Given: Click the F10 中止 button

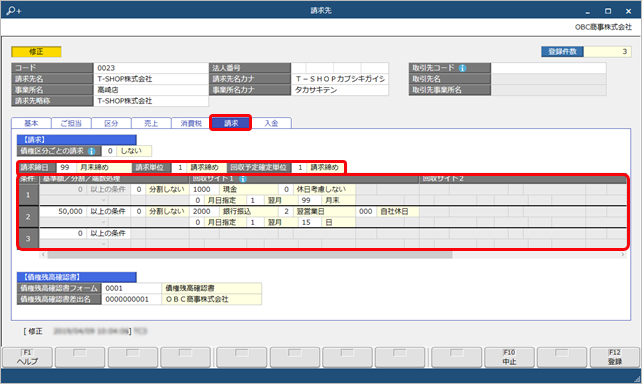Looking at the screenshot, I should [x=509, y=357].
